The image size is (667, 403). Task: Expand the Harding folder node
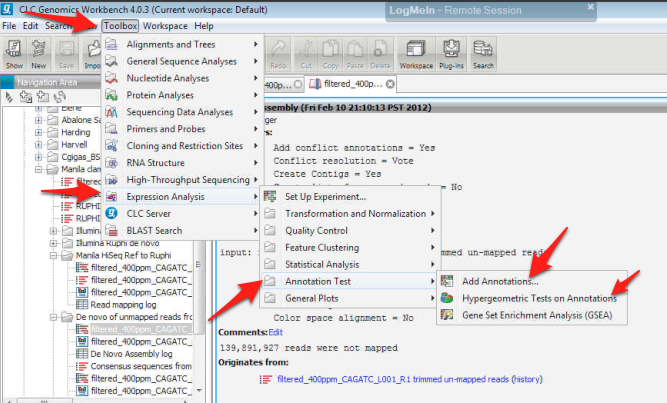pos(39,132)
